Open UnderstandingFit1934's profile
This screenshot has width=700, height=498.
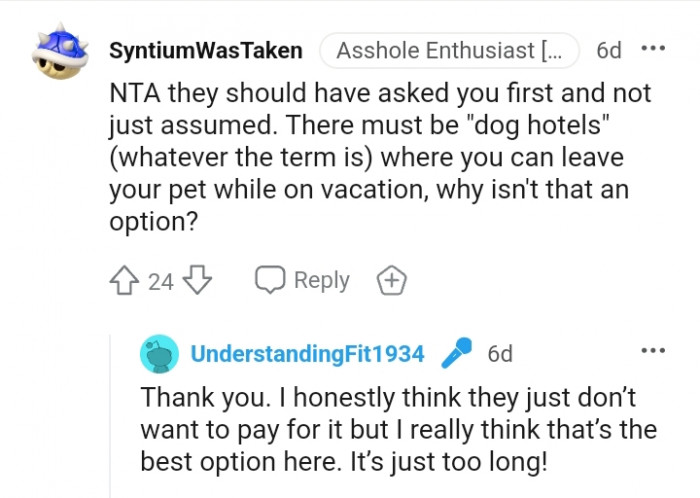click(x=307, y=354)
